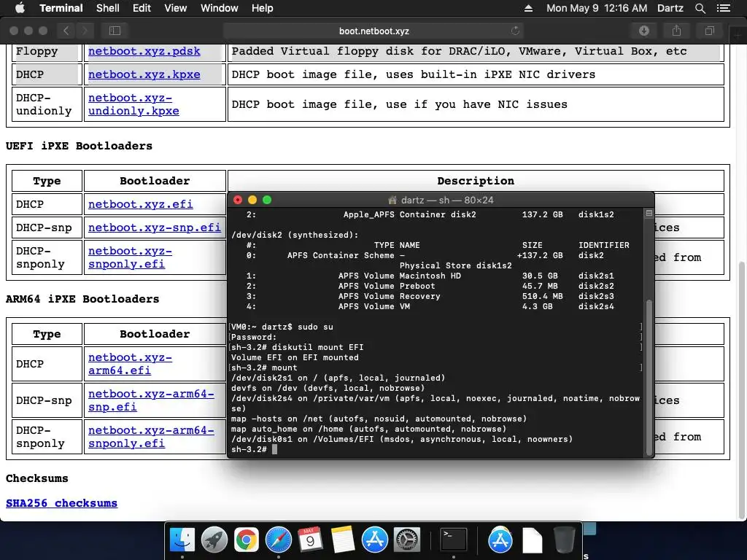747x560 pixels.
Task: Click the Dartz user name in menu bar
Action: click(670, 8)
